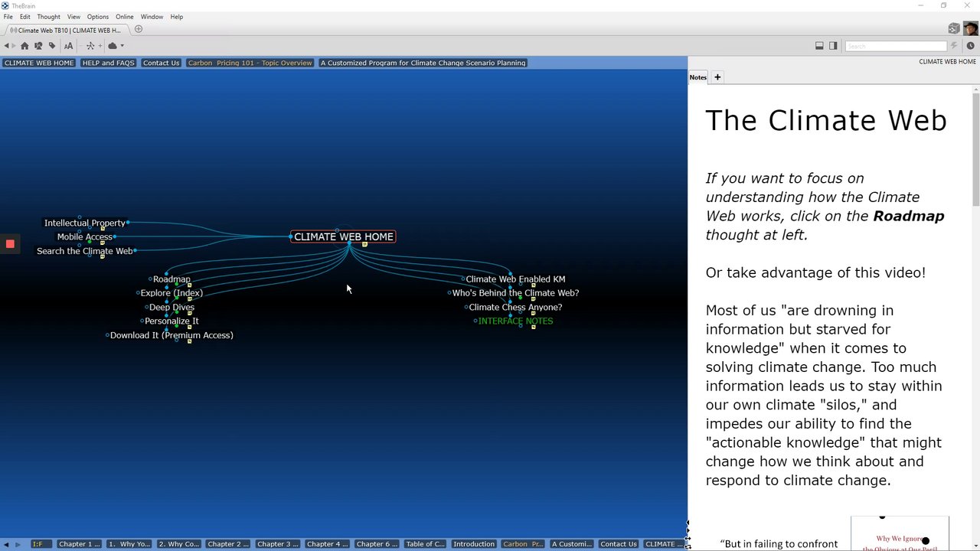Click the notes panel vertical scrollbar
This screenshot has width=980, height=551.
[x=975, y=149]
